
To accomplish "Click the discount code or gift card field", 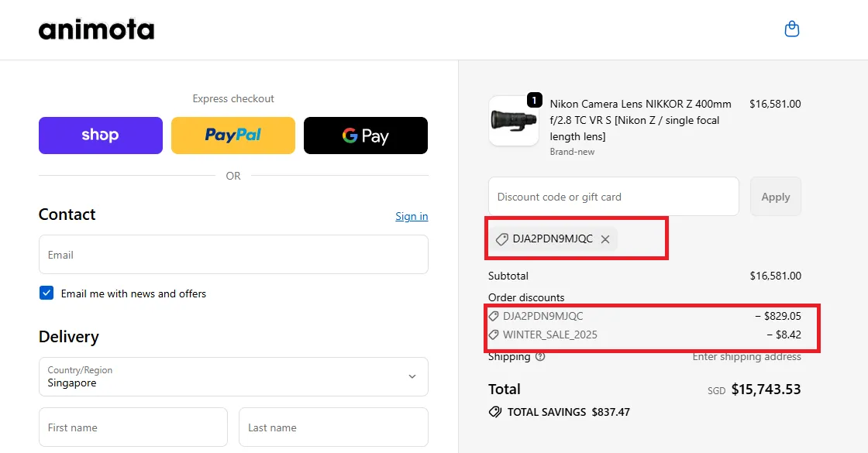I will pyautogui.click(x=613, y=197).
